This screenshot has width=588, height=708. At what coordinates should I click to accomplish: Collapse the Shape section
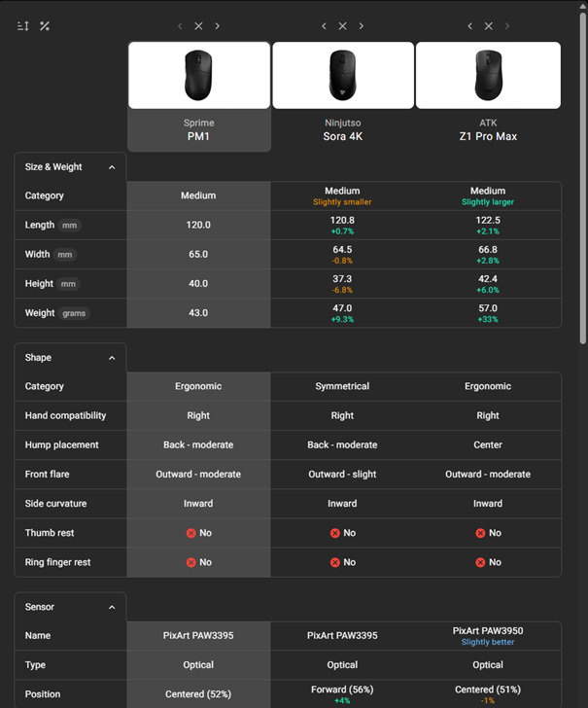coord(112,358)
